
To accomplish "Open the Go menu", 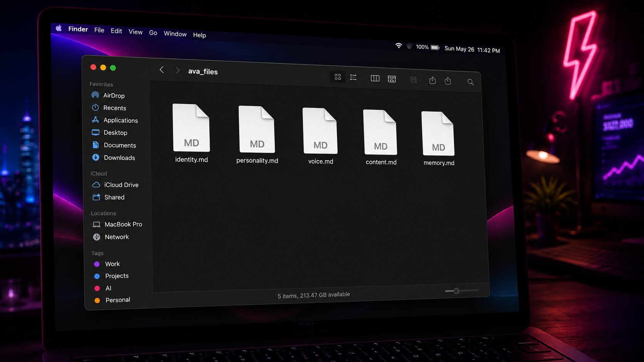I will point(153,33).
